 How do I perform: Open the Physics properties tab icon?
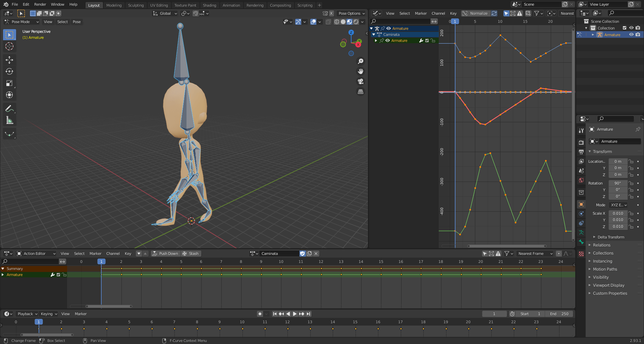click(x=581, y=214)
